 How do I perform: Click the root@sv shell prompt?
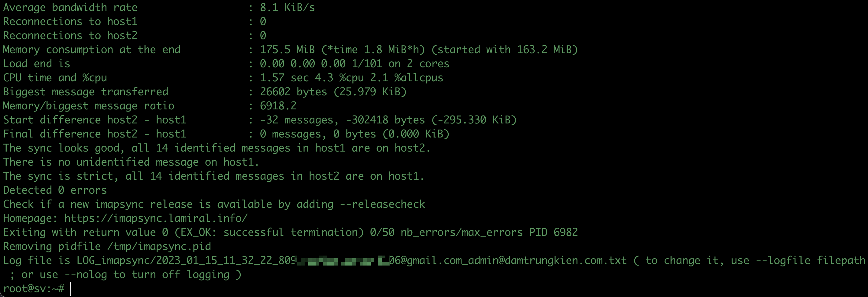click(33, 288)
